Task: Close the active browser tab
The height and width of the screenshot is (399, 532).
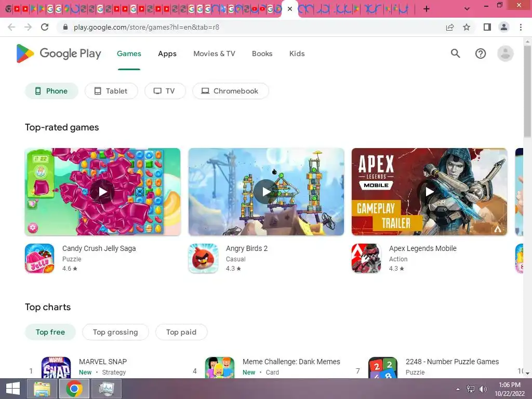Action: pyautogui.click(x=290, y=9)
